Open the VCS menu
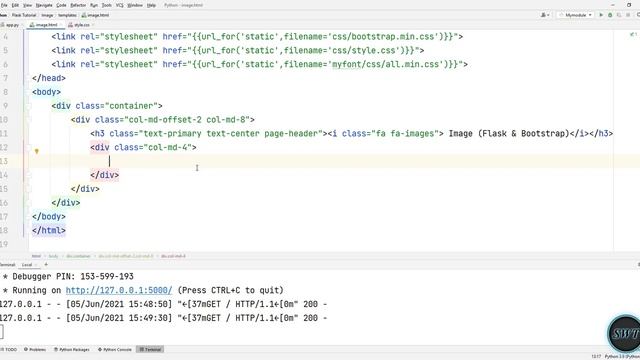 point(120,5)
